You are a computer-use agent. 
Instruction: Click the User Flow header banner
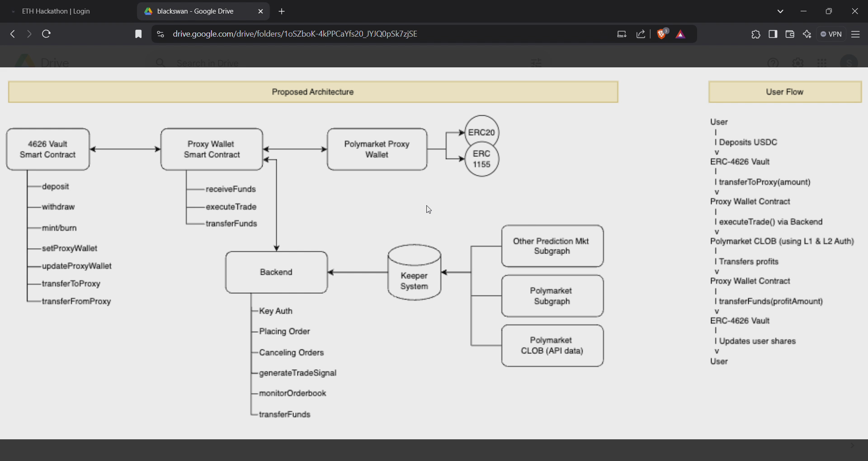785,92
